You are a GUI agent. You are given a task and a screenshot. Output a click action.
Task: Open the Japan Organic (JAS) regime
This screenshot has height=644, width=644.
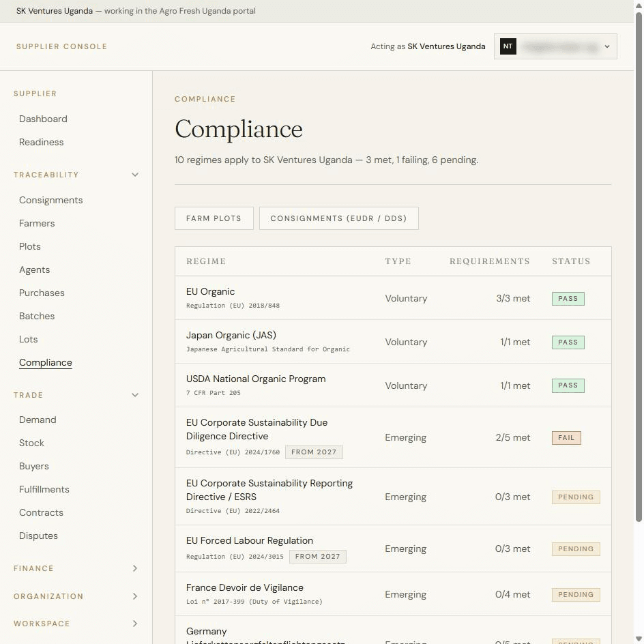pyautogui.click(x=393, y=342)
